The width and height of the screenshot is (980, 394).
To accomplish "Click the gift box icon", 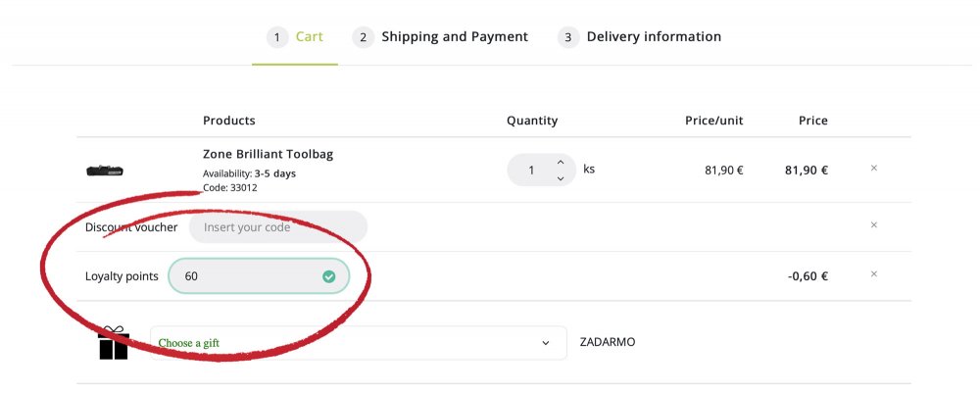I will pos(113,343).
